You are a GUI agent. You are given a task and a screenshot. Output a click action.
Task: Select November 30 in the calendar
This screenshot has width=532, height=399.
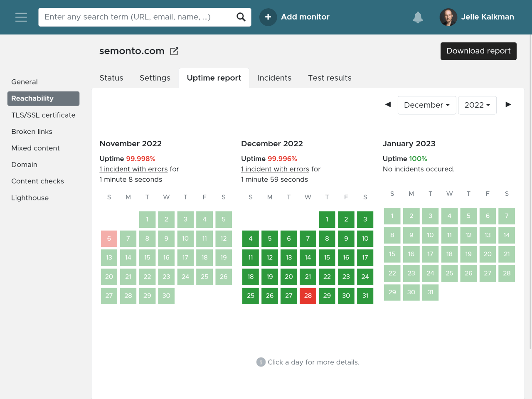pyautogui.click(x=166, y=296)
